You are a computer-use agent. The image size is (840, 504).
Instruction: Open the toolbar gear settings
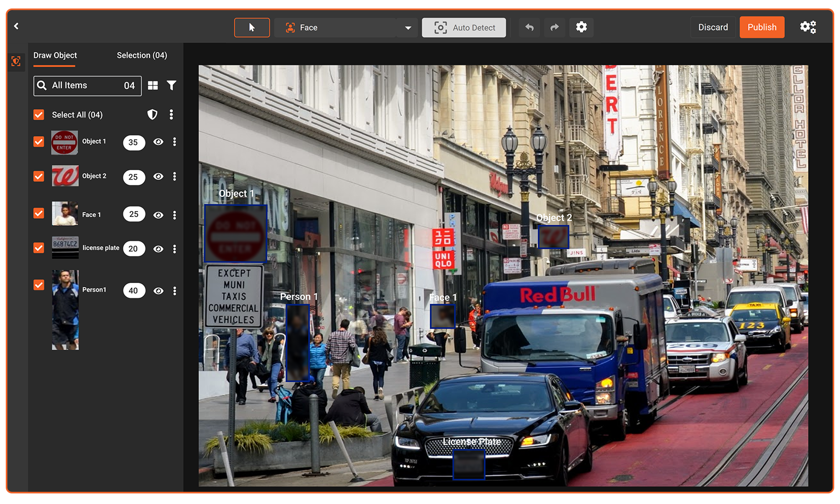tap(581, 27)
